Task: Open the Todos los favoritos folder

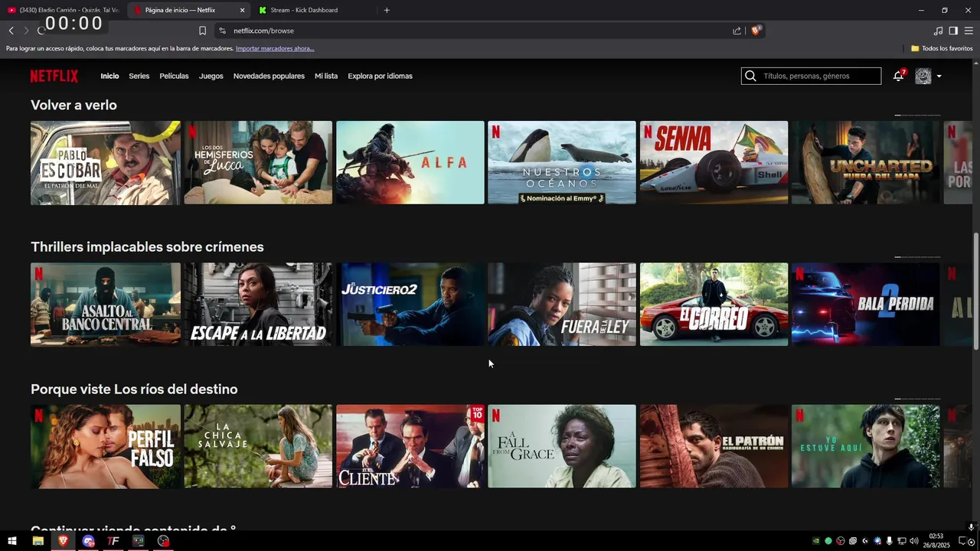Action: (942, 48)
